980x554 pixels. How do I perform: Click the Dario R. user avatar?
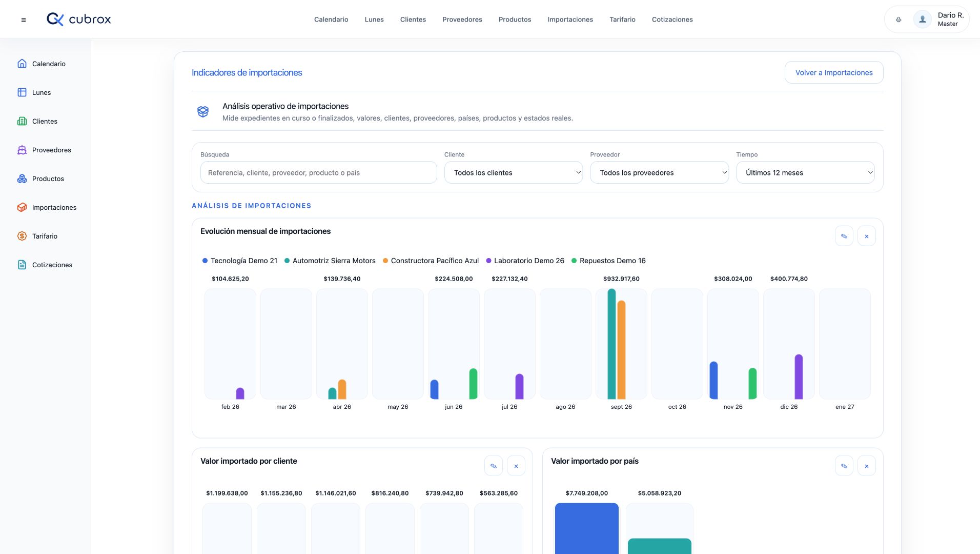click(923, 19)
